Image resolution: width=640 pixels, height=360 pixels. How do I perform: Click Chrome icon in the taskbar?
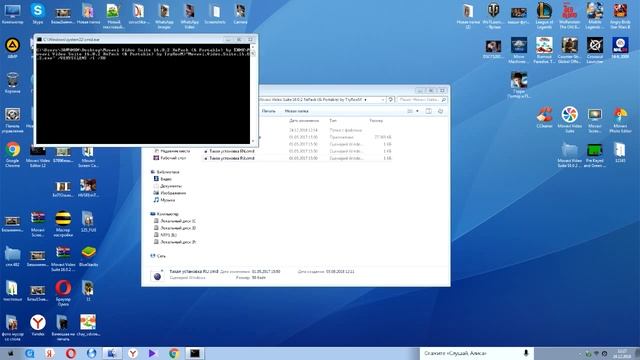coord(174,353)
